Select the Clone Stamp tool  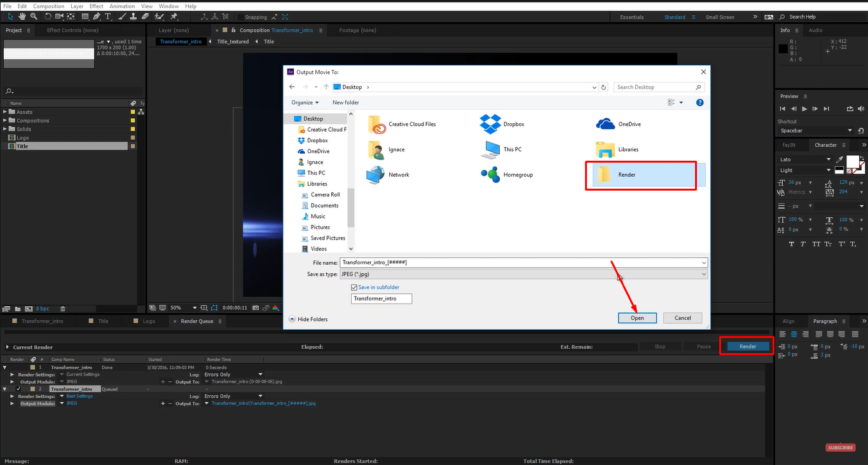point(134,17)
